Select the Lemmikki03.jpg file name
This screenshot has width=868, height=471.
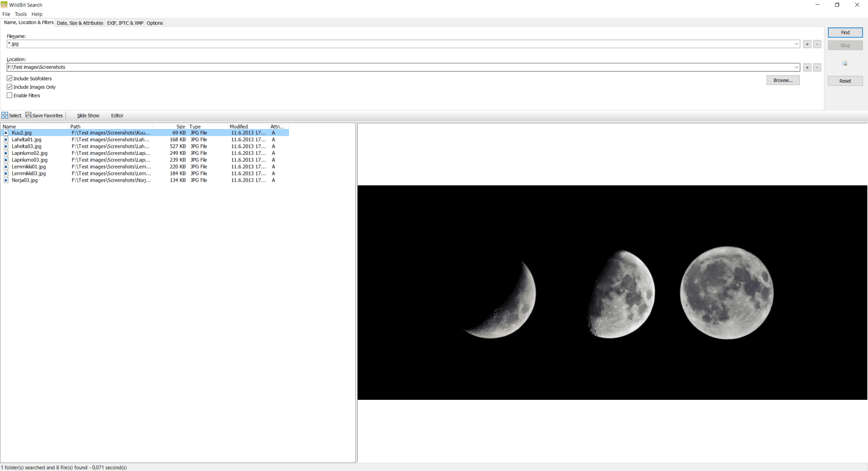click(x=29, y=173)
